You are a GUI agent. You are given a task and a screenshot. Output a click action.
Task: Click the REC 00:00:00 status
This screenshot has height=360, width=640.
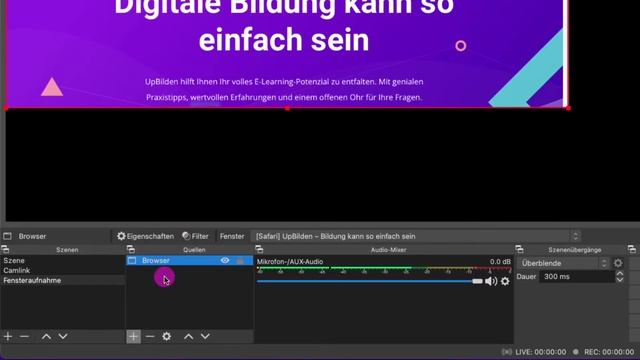609,352
